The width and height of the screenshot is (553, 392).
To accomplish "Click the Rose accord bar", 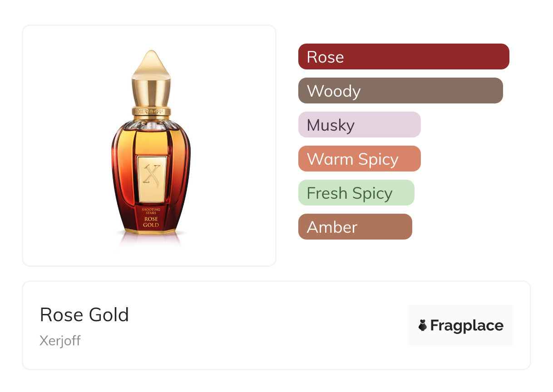I will (403, 57).
